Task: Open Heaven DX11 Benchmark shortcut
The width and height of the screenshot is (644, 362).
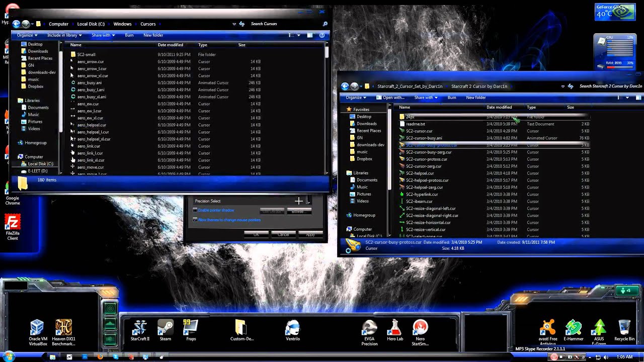Action: point(63,332)
